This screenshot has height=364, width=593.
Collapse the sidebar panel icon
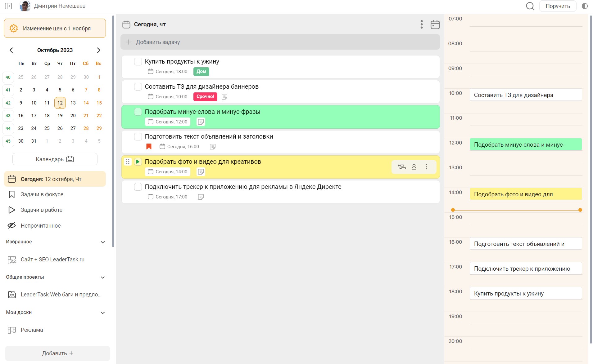[x=8, y=6]
